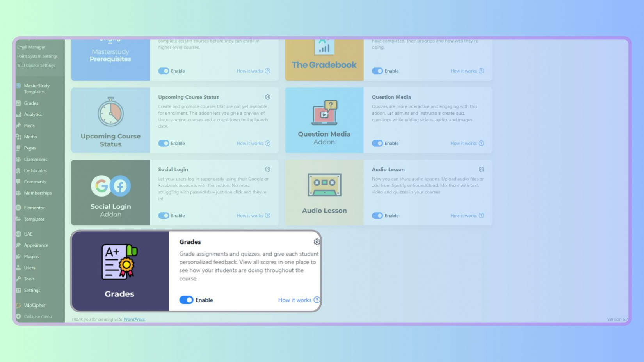This screenshot has width=644, height=362.
Task: Click Users icon in sidebar
Action: [x=18, y=268]
